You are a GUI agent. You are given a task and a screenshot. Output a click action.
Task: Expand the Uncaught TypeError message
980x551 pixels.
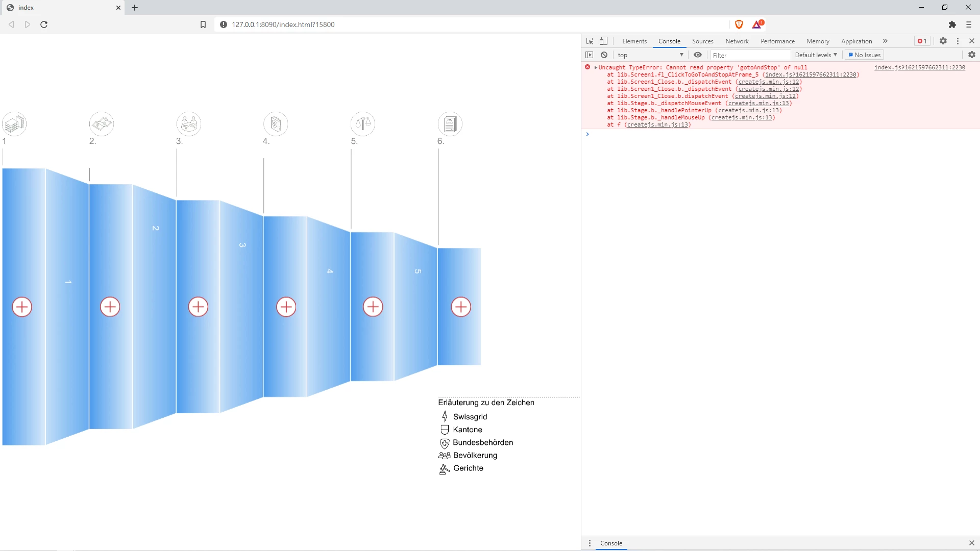coord(596,67)
